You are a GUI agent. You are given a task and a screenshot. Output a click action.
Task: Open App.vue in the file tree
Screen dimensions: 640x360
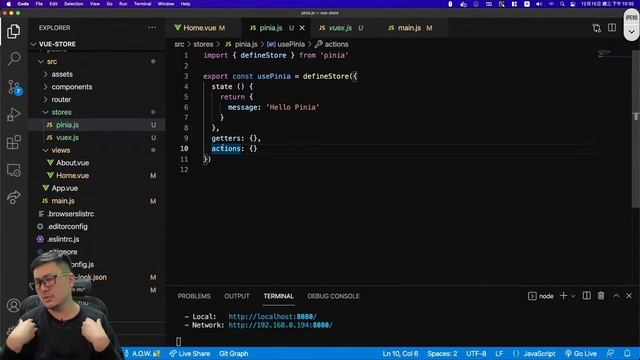[64, 188]
